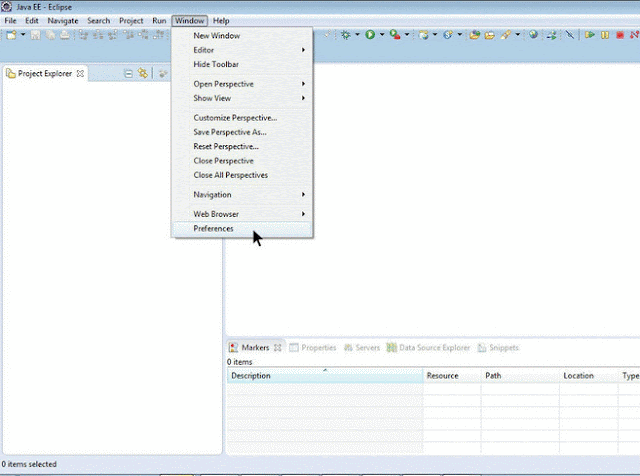The image size is (640, 476).
Task: Select Close Perspective entry
Action: 242,160
